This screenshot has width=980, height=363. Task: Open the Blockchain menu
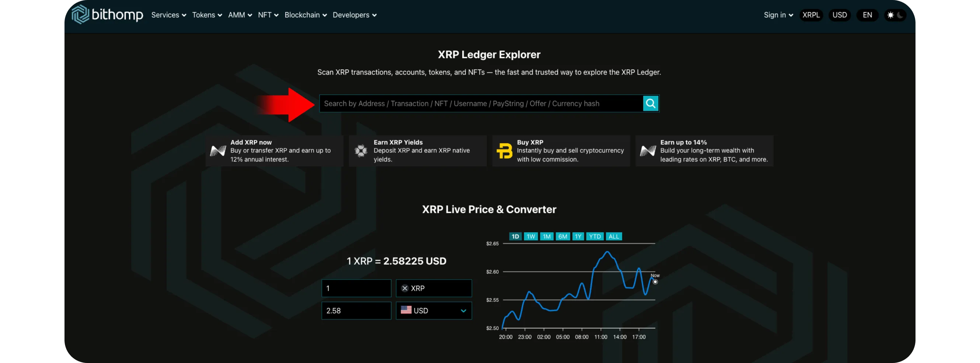[x=306, y=15]
